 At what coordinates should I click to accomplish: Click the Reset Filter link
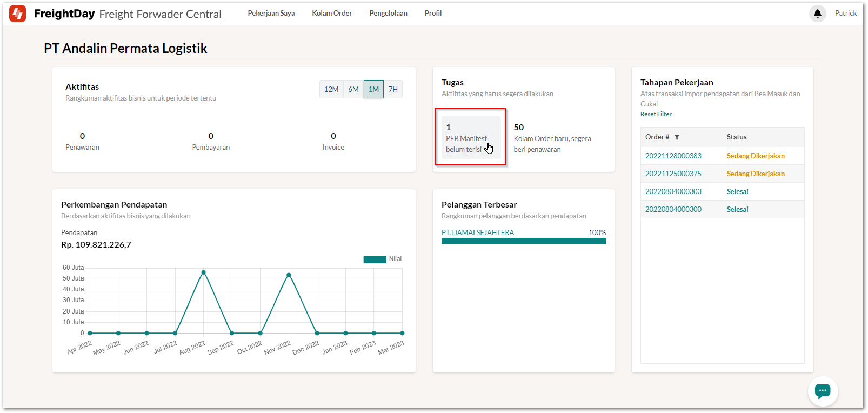(656, 114)
